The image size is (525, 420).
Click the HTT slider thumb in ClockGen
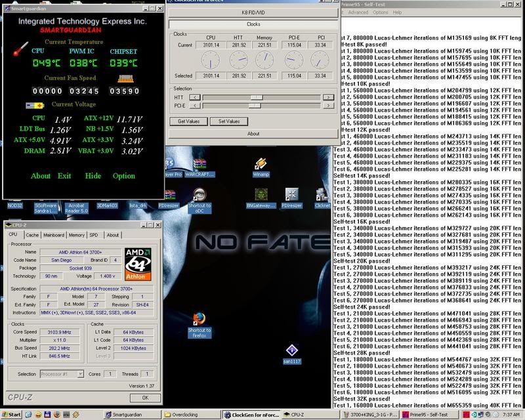pos(257,98)
